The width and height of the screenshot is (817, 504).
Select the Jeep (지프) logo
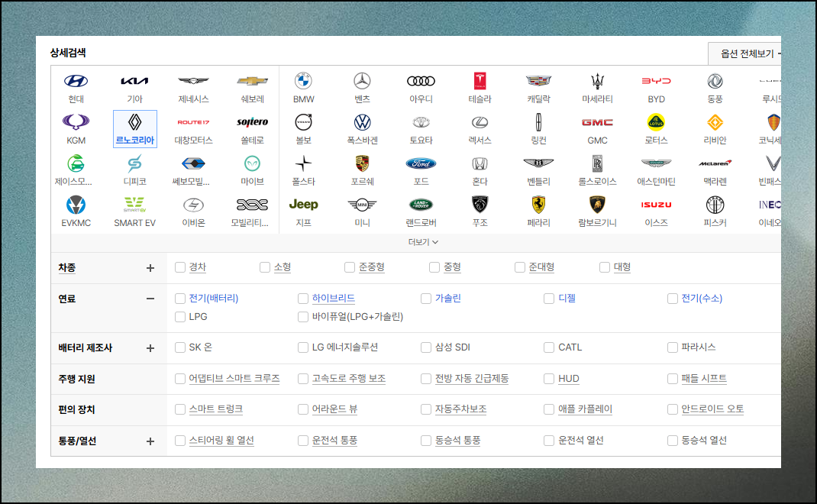point(303,205)
